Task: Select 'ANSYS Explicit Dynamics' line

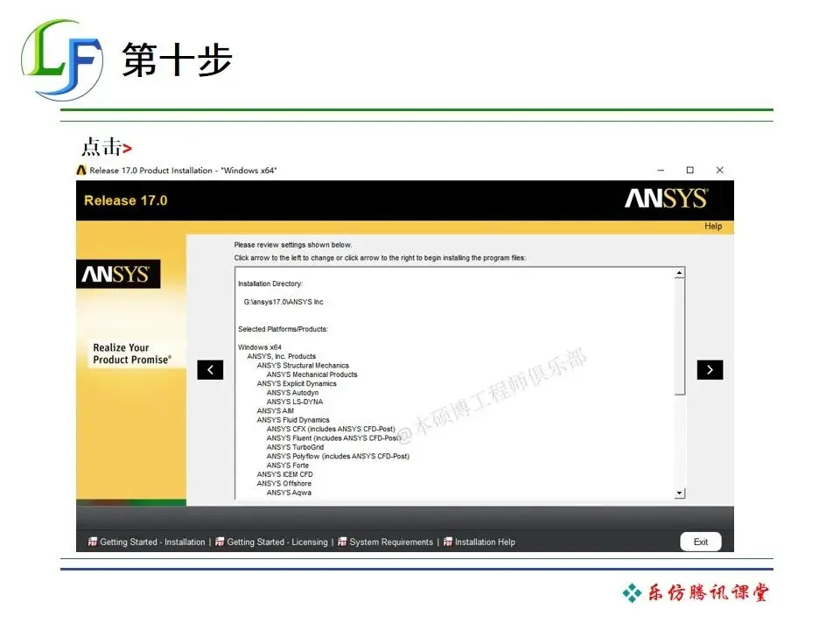Action: click(297, 383)
